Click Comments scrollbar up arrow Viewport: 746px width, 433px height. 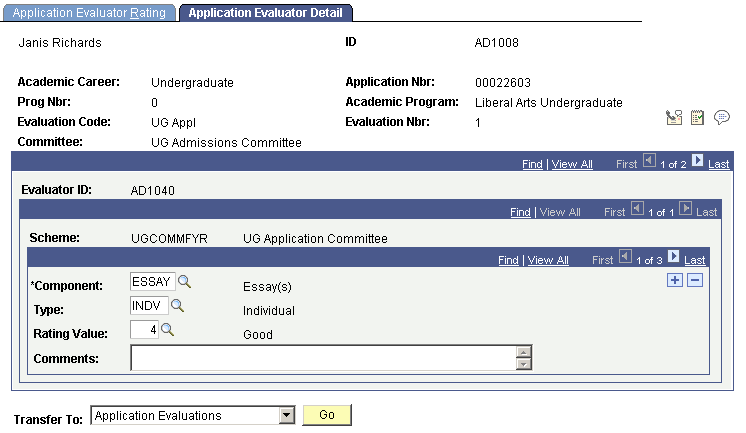(523, 352)
